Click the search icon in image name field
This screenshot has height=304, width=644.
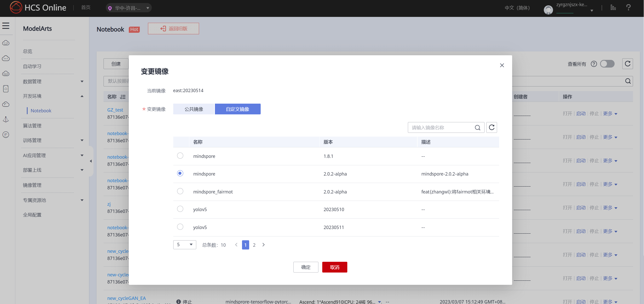pyautogui.click(x=478, y=128)
